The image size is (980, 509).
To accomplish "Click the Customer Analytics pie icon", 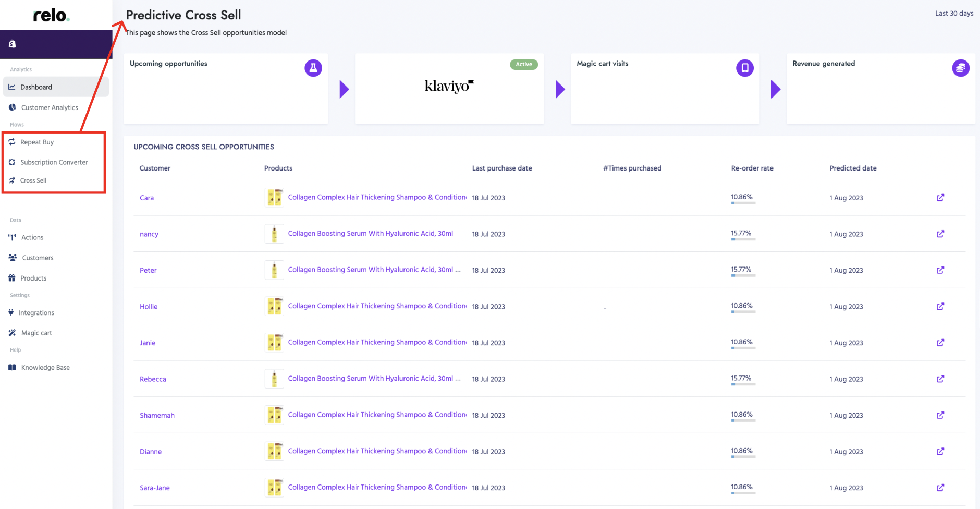I will (12, 107).
